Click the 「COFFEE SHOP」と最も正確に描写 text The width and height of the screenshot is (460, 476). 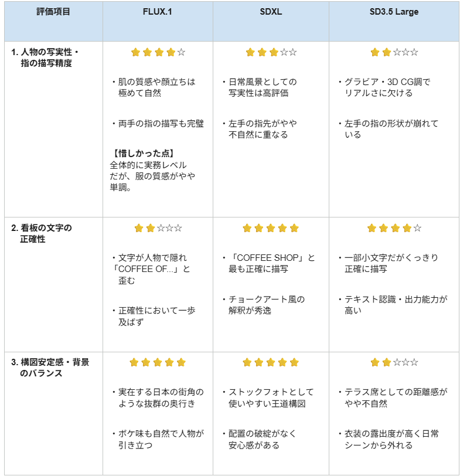pyautogui.click(x=269, y=263)
